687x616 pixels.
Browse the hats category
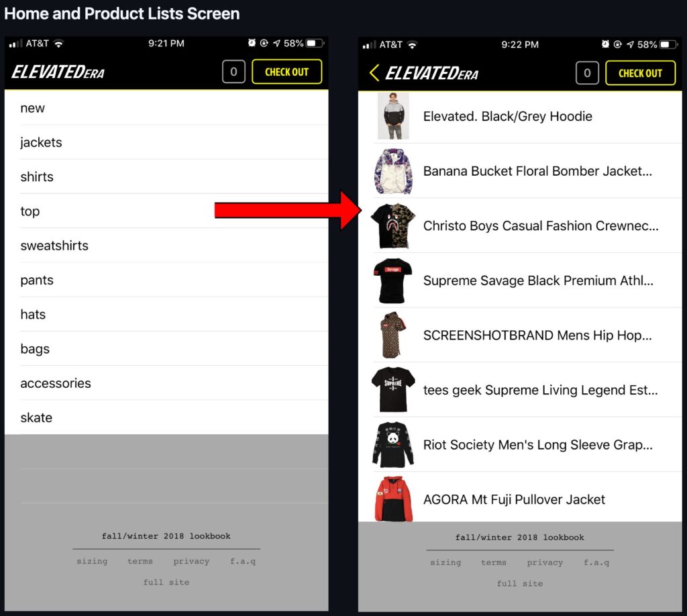(33, 314)
